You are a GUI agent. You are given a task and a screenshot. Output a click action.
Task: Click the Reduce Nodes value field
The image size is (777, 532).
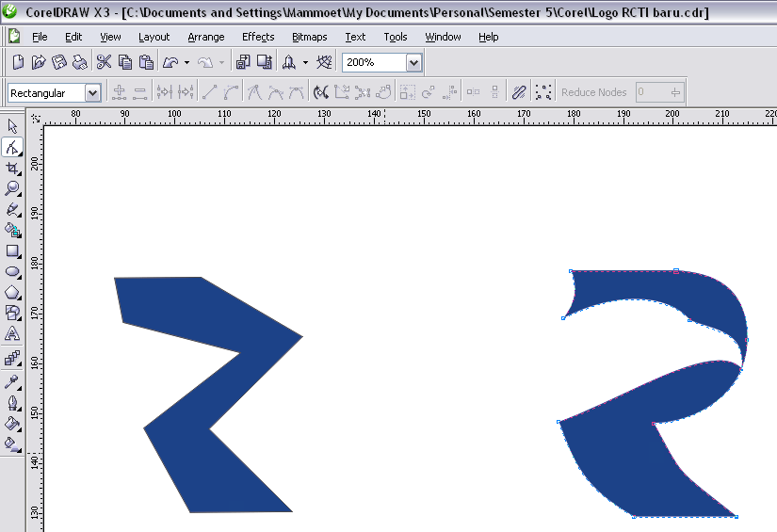[x=651, y=92]
